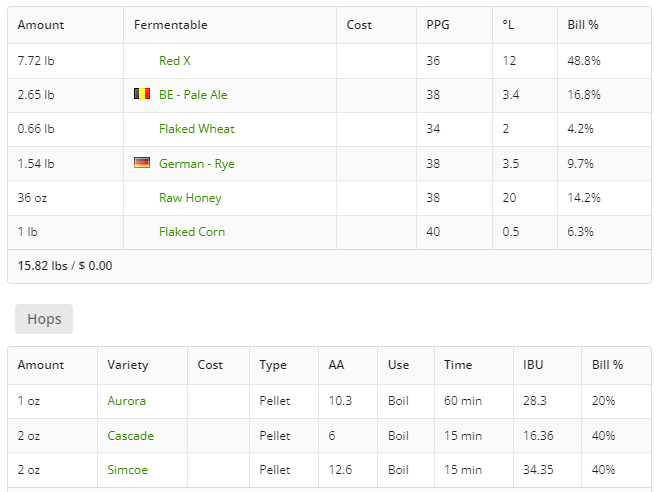The height and width of the screenshot is (492, 656).
Task: Open the Simcoe hop link
Action: [x=128, y=470]
